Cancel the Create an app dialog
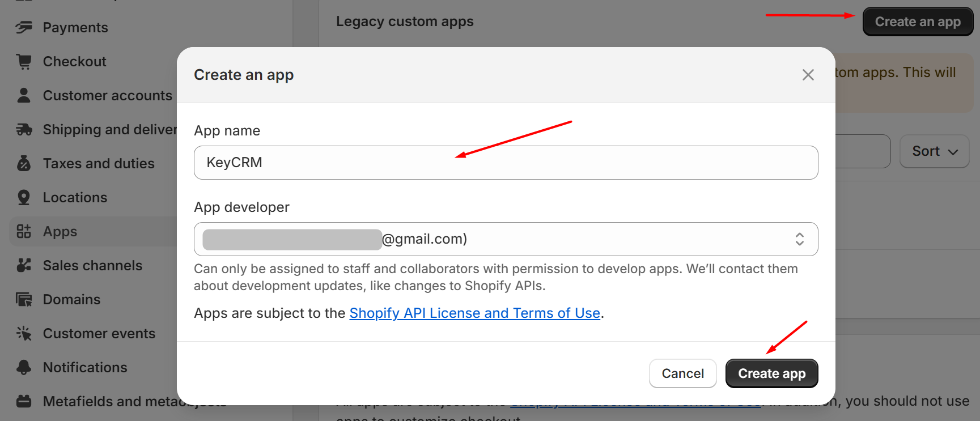Image resolution: width=980 pixels, height=421 pixels. [x=682, y=373]
